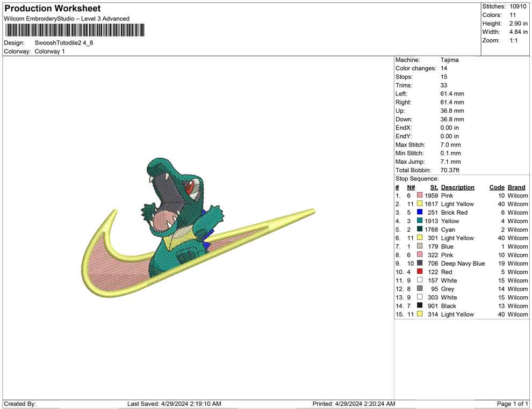
Task: Select the teal swatch for stop 4 Yellow 1913
Action: click(420, 221)
